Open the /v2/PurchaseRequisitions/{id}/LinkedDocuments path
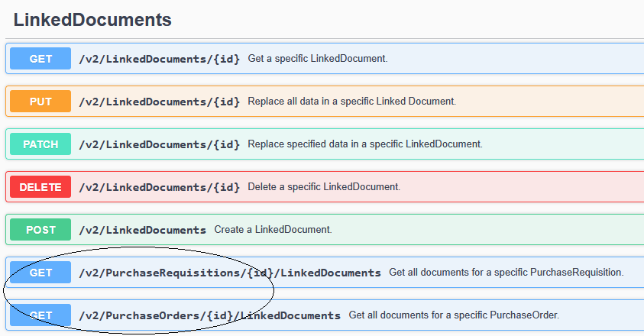The height and width of the screenshot is (336, 644). pos(229,273)
